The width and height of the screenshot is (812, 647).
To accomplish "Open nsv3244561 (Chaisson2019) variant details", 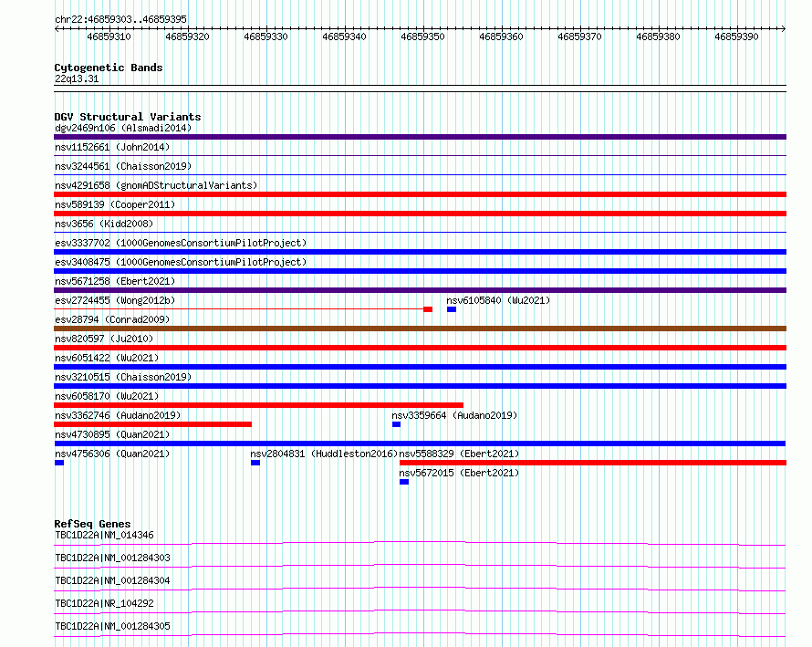I will coord(123,166).
